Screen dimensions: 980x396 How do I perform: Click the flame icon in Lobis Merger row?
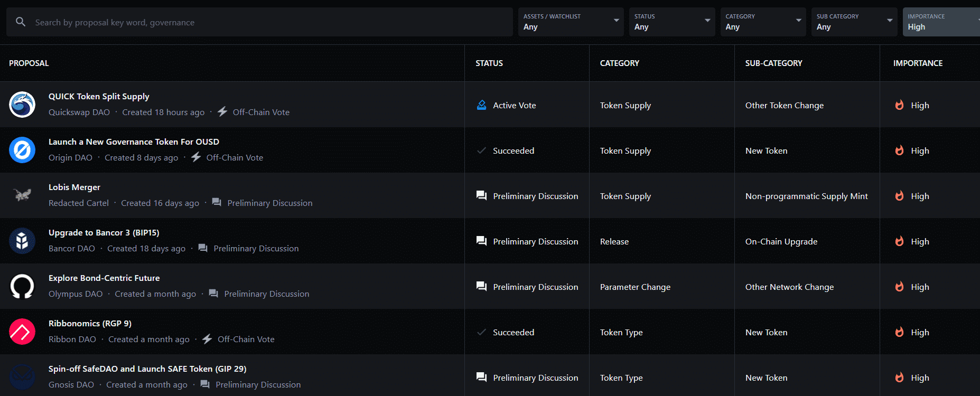click(899, 196)
